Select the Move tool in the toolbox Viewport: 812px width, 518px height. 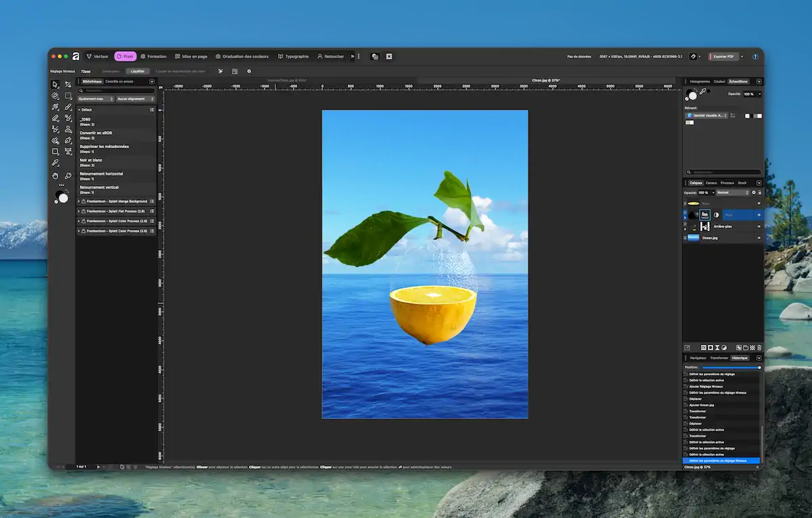click(x=55, y=85)
